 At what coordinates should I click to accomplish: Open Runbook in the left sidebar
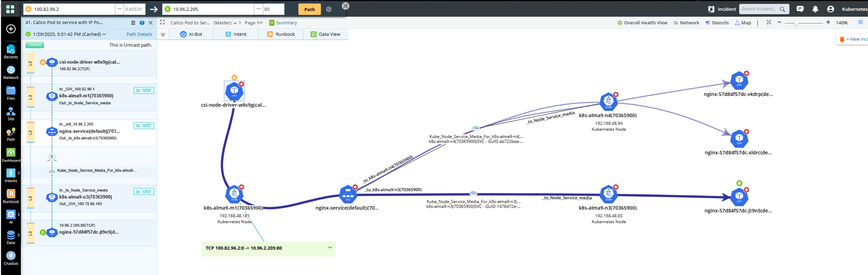[x=11, y=197]
